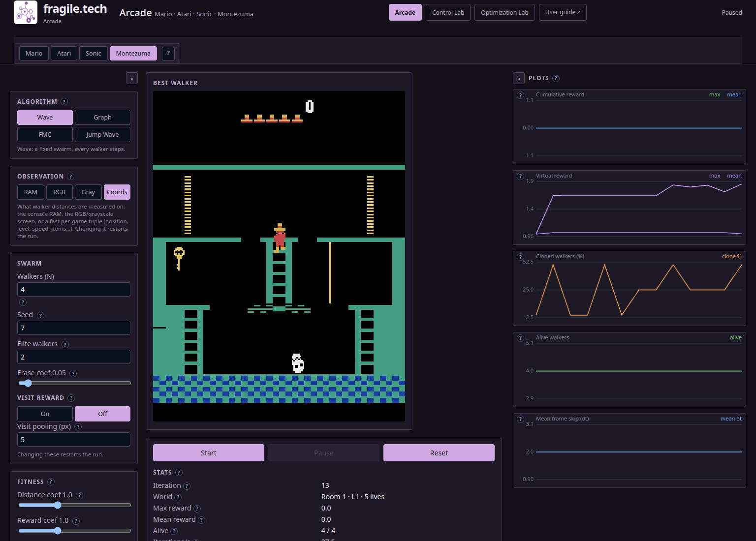The image size is (756, 541).
Task: Switch observation to RGB
Action: [x=59, y=192]
